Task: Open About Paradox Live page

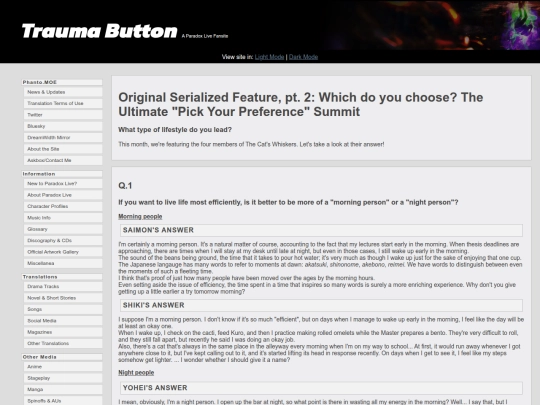Action: 63,195
